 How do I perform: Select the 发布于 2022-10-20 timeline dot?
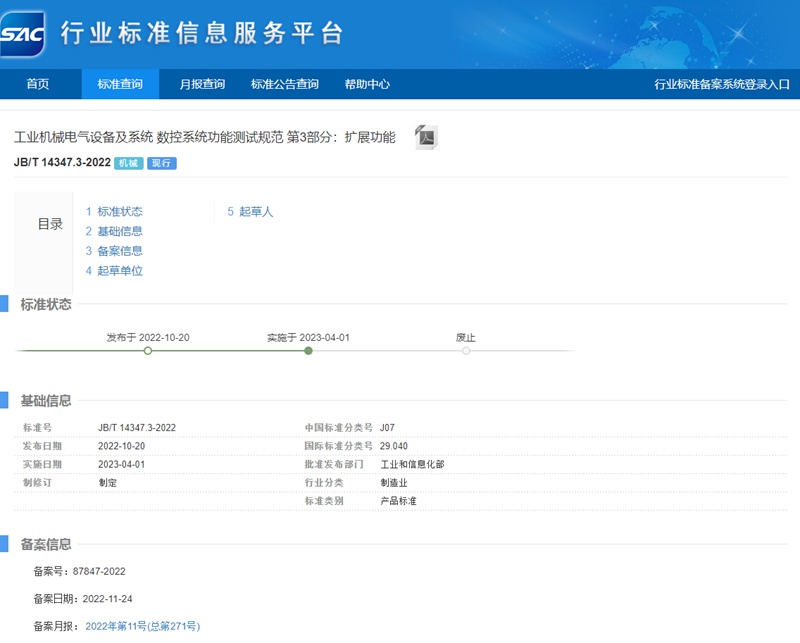(x=148, y=352)
